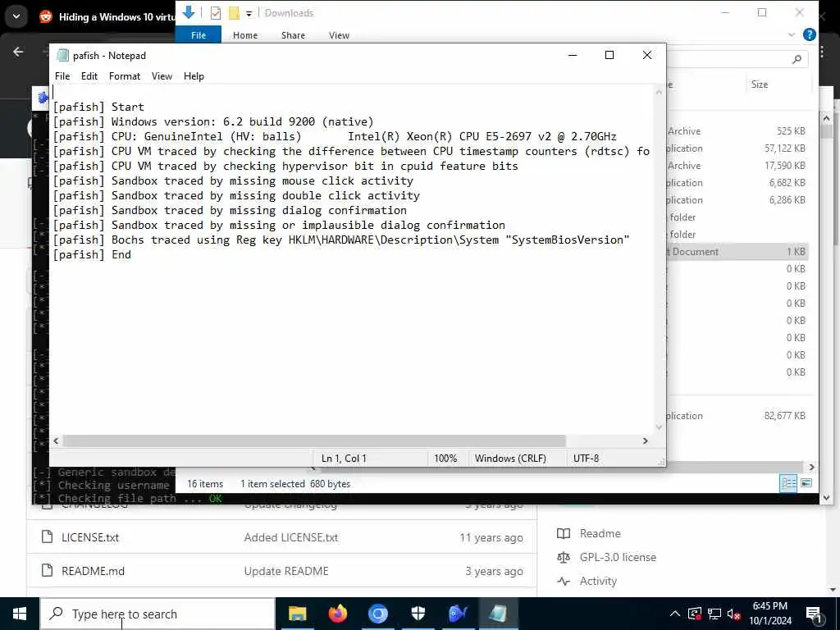Open GPL-3.0 license sidebar link
Screen dimensions: 840x630
tap(618, 557)
